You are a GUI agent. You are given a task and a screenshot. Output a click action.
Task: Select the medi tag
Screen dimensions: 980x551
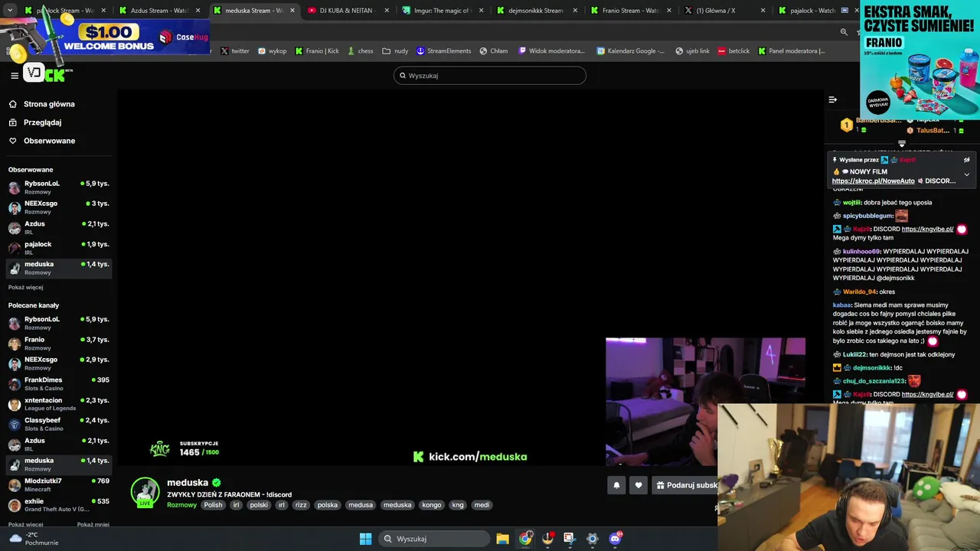[482, 505]
